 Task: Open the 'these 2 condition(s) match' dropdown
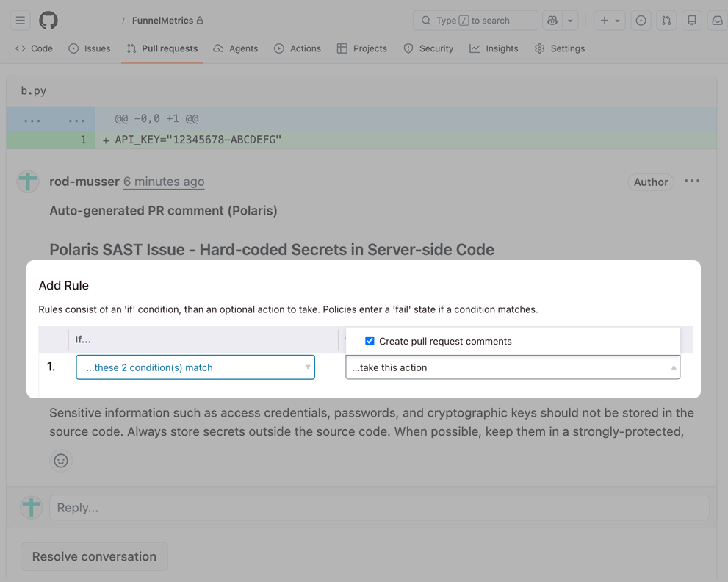point(195,367)
